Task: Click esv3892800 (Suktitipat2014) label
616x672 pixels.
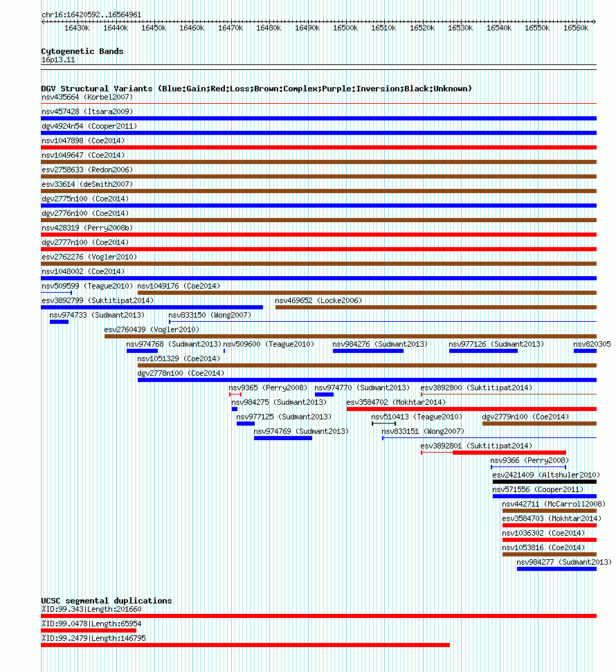Action: (475, 388)
